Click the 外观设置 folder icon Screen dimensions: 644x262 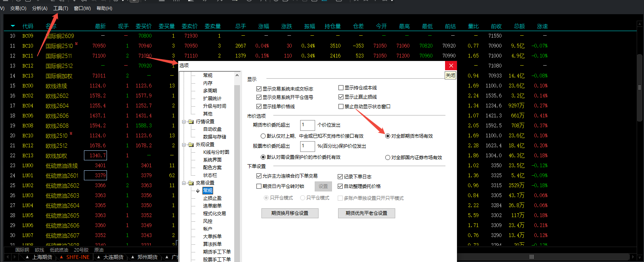click(191, 145)
